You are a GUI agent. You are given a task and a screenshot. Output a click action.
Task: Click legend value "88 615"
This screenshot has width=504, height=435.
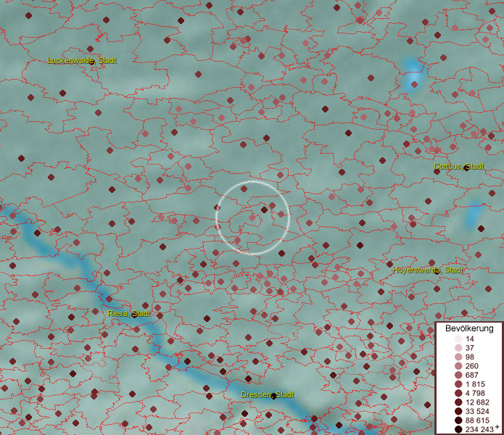pyautogui.click(x=477, y=420)
